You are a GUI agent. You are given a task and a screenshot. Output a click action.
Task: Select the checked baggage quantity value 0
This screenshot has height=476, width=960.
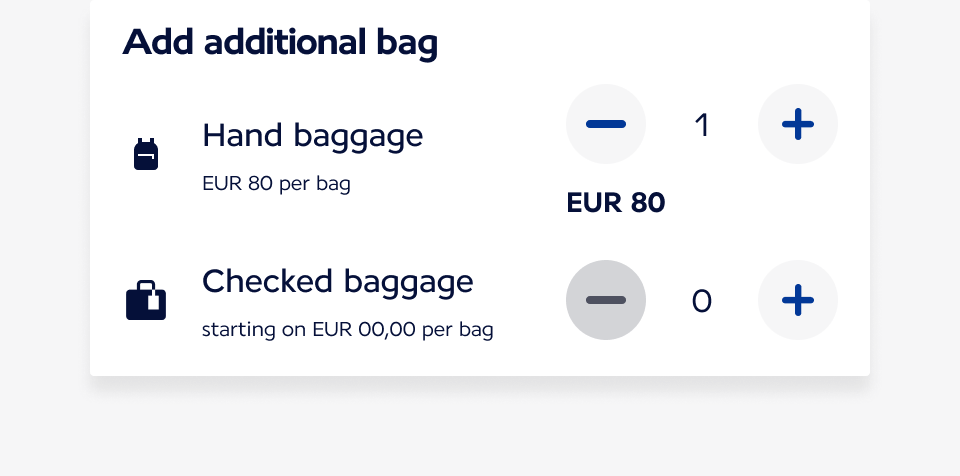click(x=702, y=301)
